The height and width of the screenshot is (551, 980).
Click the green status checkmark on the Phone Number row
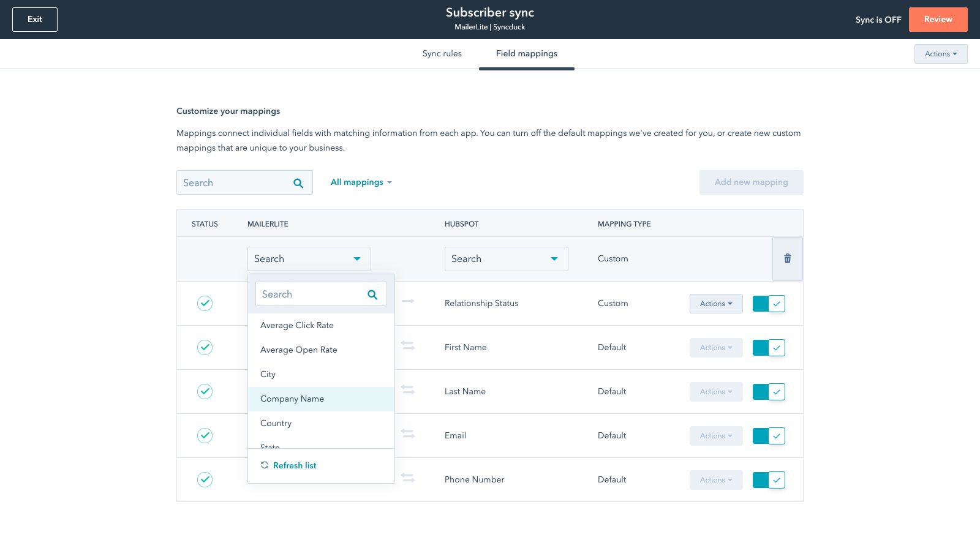tap(205, 479)
